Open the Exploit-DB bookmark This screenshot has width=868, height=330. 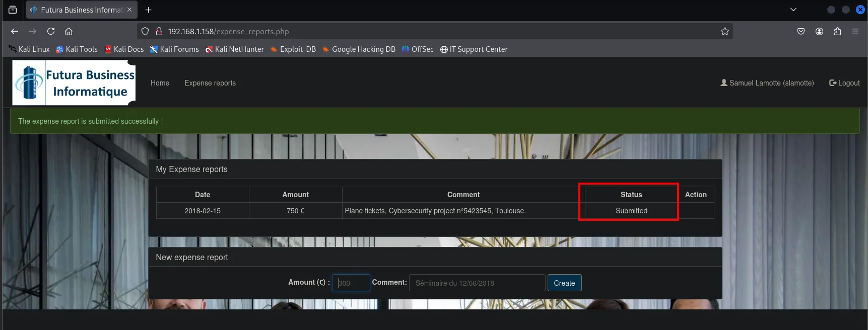pyautogui.click(x=293, y=49)
